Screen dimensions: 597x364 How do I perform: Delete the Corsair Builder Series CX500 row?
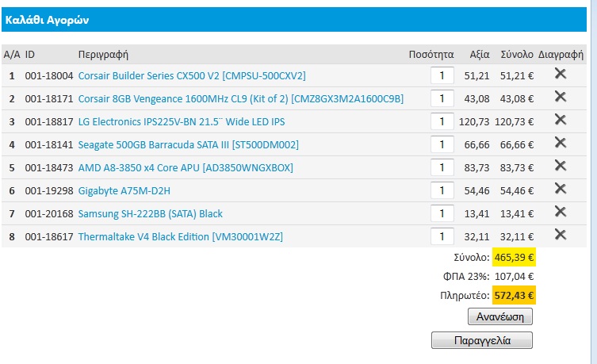pos(560,74)
